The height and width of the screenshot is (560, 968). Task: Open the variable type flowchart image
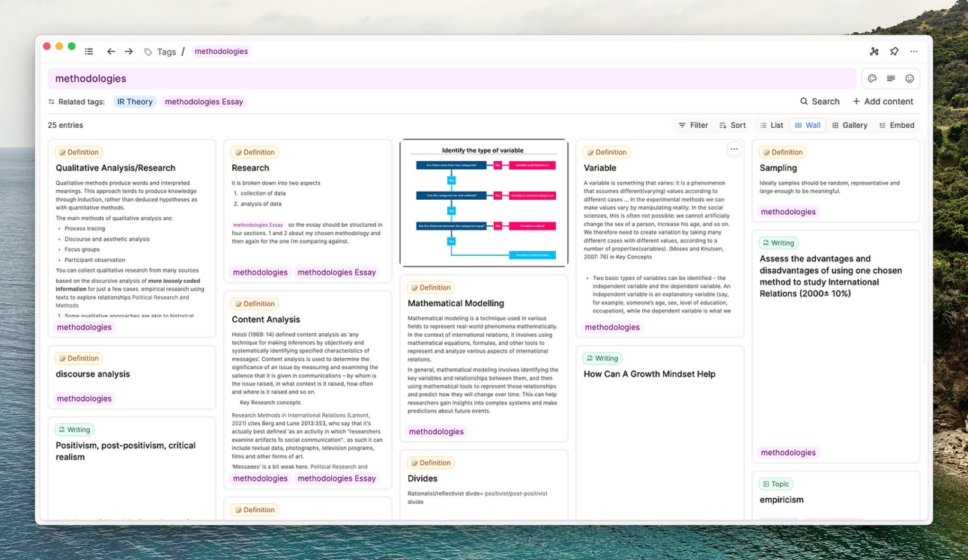[x=484, y=203]
